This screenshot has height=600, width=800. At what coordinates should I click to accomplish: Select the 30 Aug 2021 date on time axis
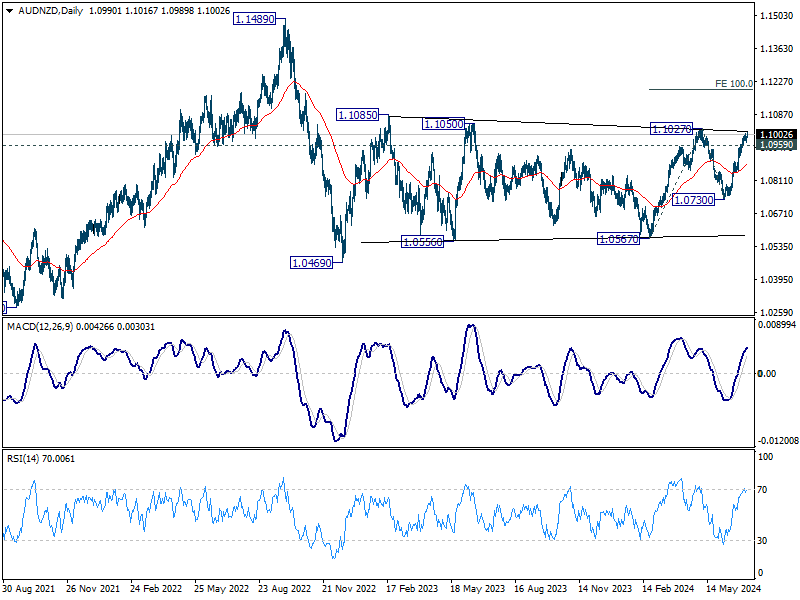pos(28,589)
